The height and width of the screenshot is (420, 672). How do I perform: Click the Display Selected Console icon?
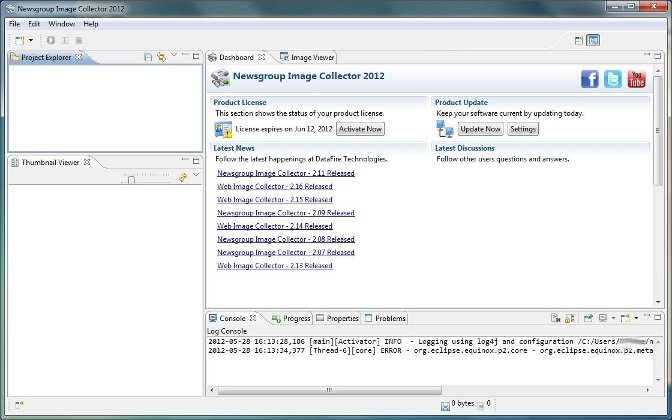tap(603, 318)
